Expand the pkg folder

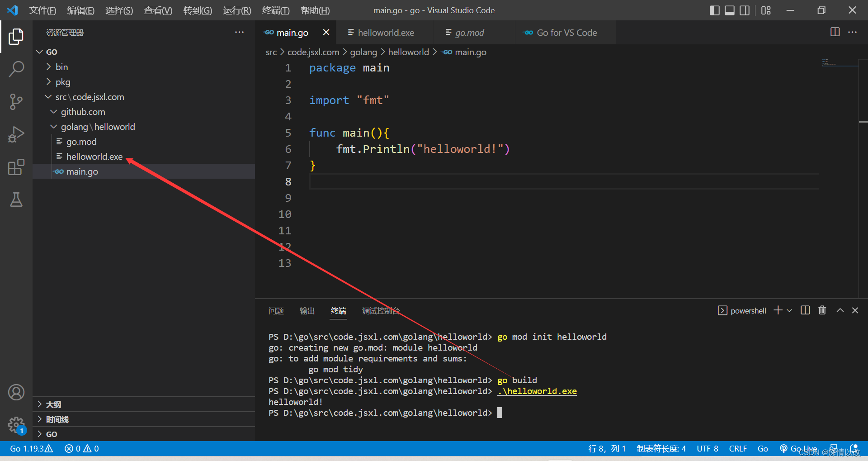point(144,82)
